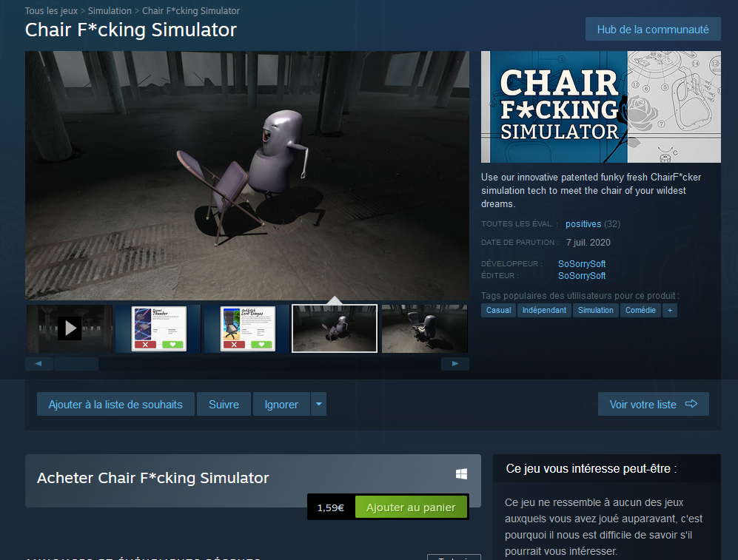
Task: Click Ajouter au panier button
Action: [x=411, y=507]
